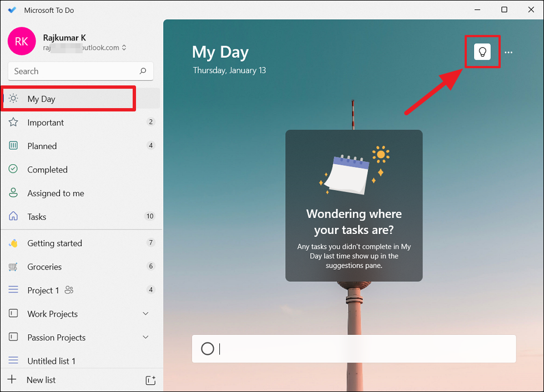Viewport: 544px width, 392px height.
Task: Click the My Day heading title
Action: tap(220, 52)
